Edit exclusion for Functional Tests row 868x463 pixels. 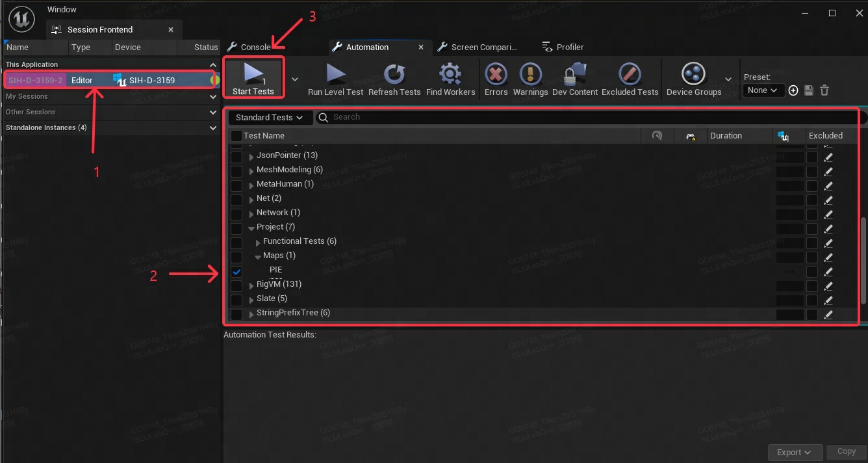pos(828,243)
